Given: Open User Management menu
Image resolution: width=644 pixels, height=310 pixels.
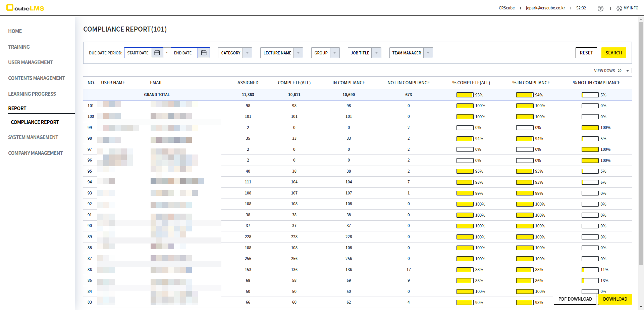Looking at the screenshot, I should click(31, 62).
